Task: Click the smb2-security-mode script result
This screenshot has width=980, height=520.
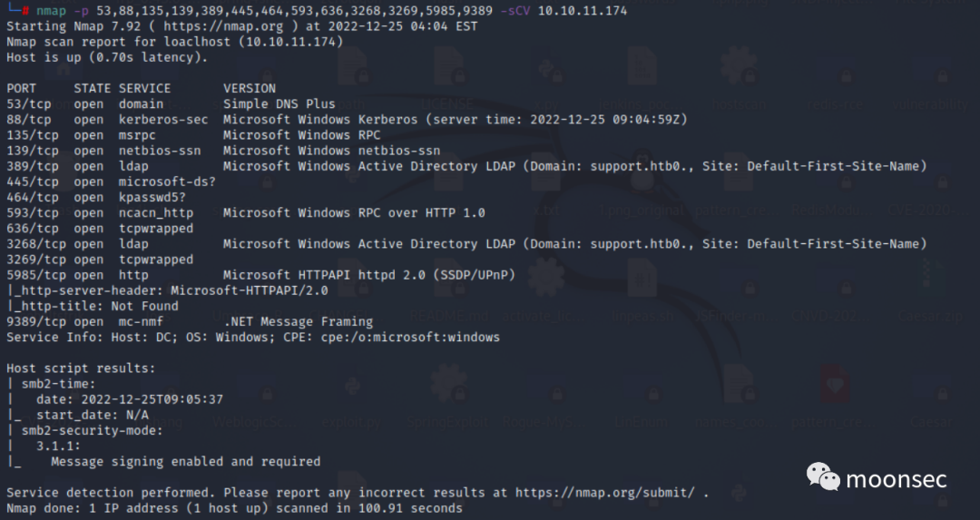Action: [x=93, y=431]
